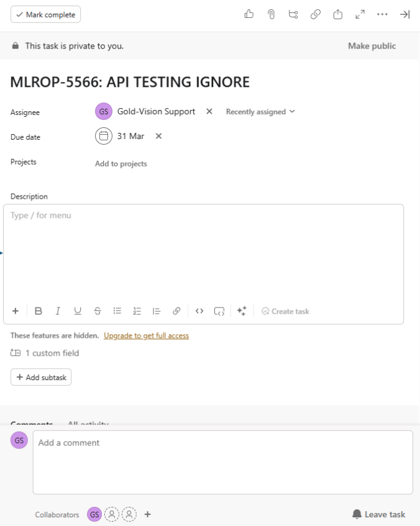This screenshot has width=420, height=526.
Task: Click the Mark complete button
Action: click(45, 15)
